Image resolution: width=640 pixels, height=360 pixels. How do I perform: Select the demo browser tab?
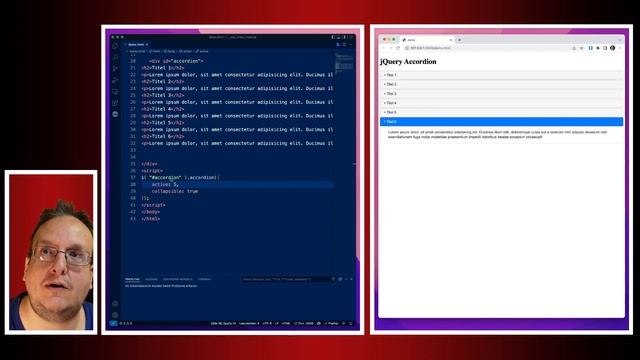[x=427, y=40]
